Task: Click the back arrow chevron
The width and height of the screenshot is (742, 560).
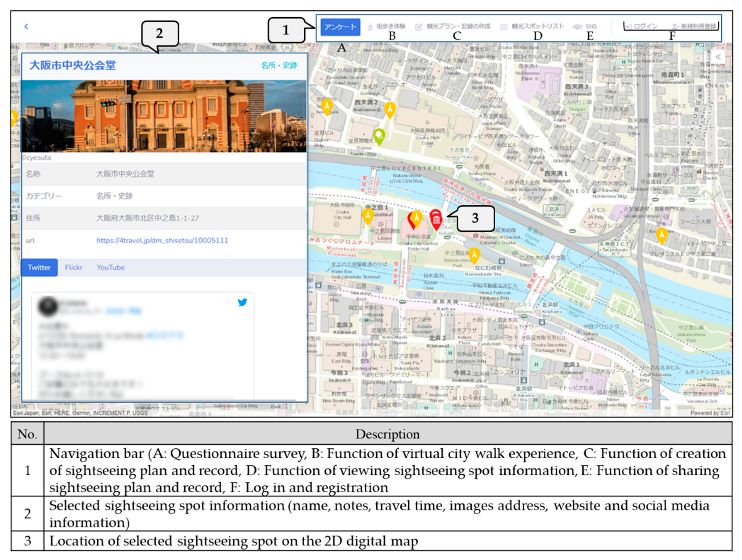Action: tap(26, 27)
